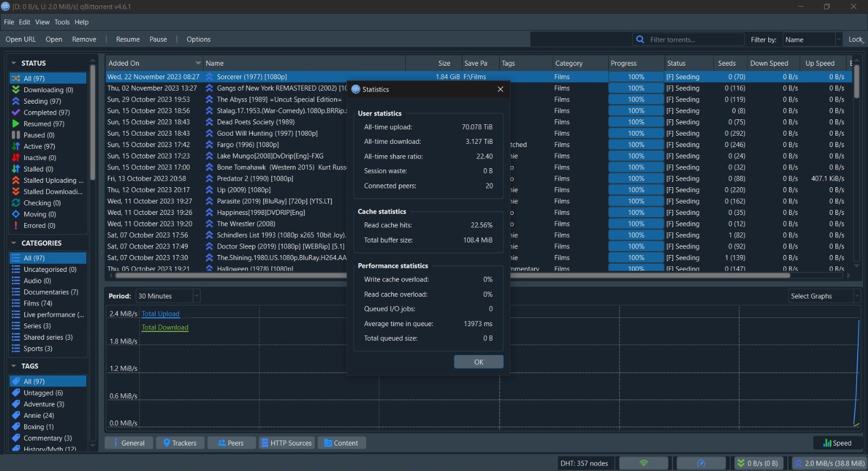The width and height of the screenshot is (868, 471).
Task: Open the Period 30 Minutes dropdown
Action: click(168, 296)
